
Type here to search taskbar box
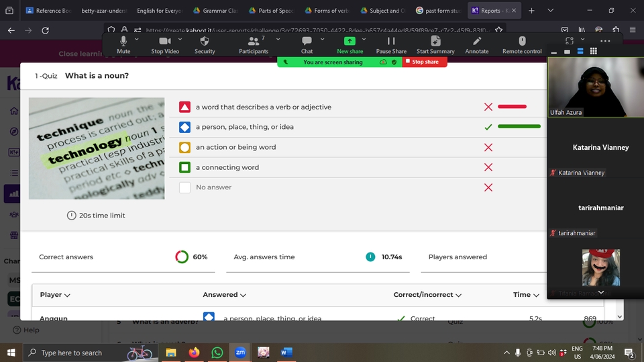click(91, 353)
